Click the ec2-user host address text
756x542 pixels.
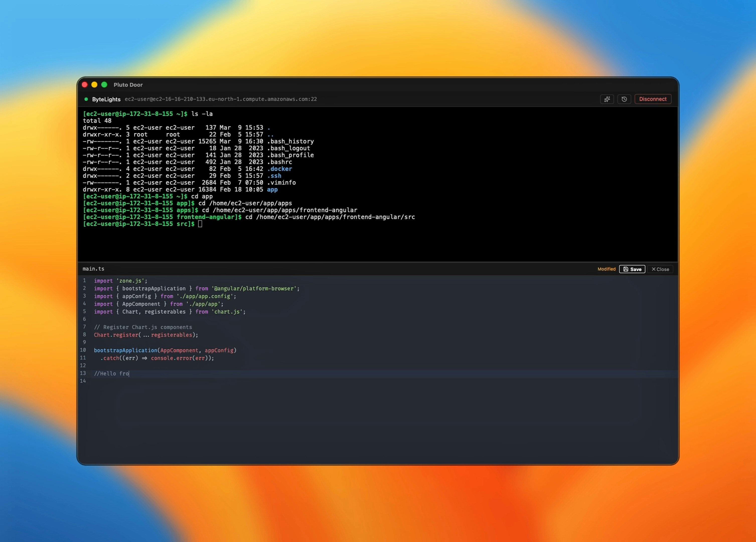click(221, 99)
